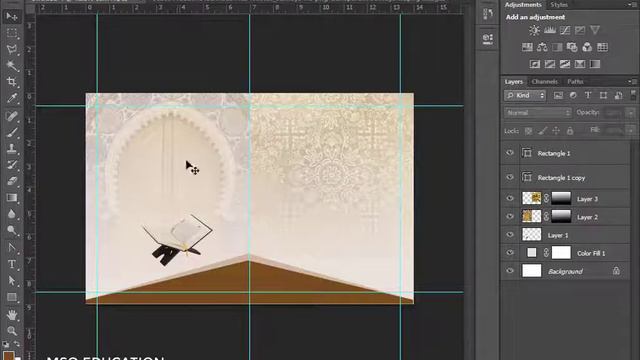Switch to the Styles tab

(559, 5)
